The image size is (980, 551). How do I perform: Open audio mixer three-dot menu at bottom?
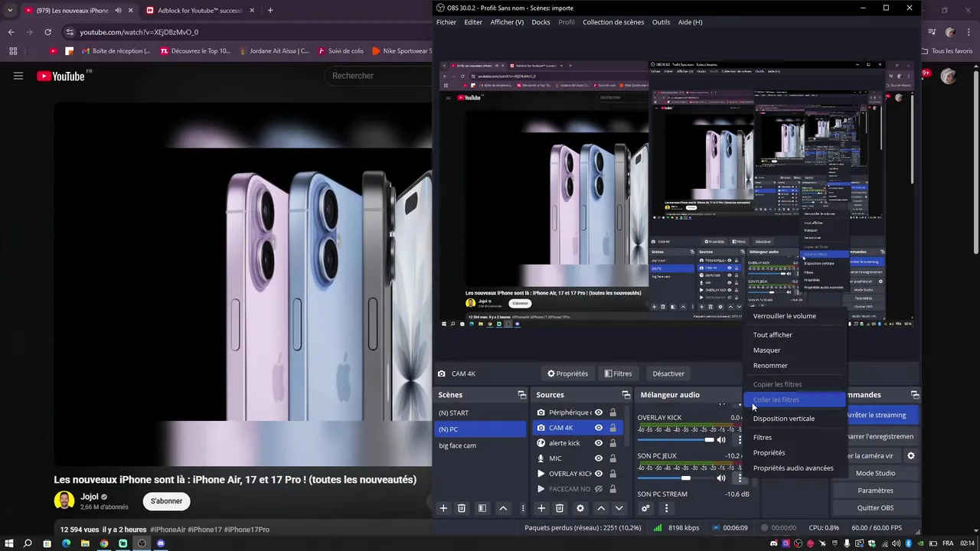(666, 508)
